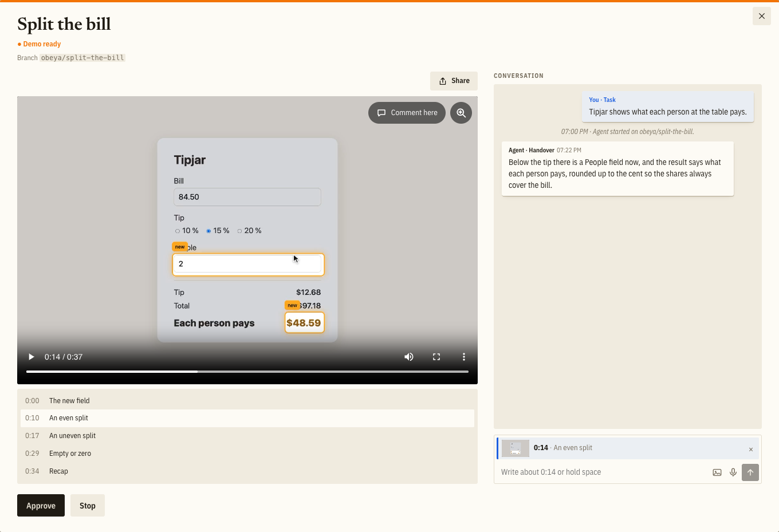
Task: Click the Share button
Action: coord(454,81)
